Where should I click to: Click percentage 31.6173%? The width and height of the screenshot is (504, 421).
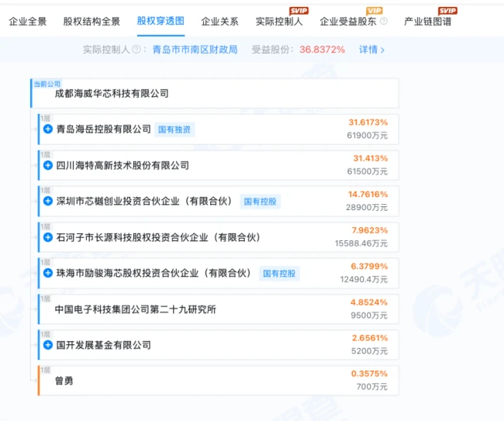click(368, 123)
